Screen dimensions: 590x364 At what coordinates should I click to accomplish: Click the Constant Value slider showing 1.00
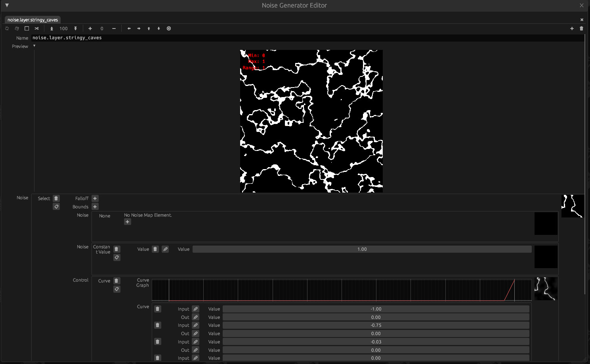pyautogui.click(x=362, y=249)
